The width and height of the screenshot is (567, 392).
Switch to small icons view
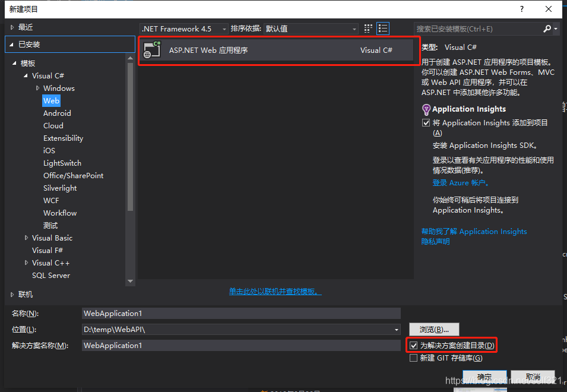(x=368, y=29)
